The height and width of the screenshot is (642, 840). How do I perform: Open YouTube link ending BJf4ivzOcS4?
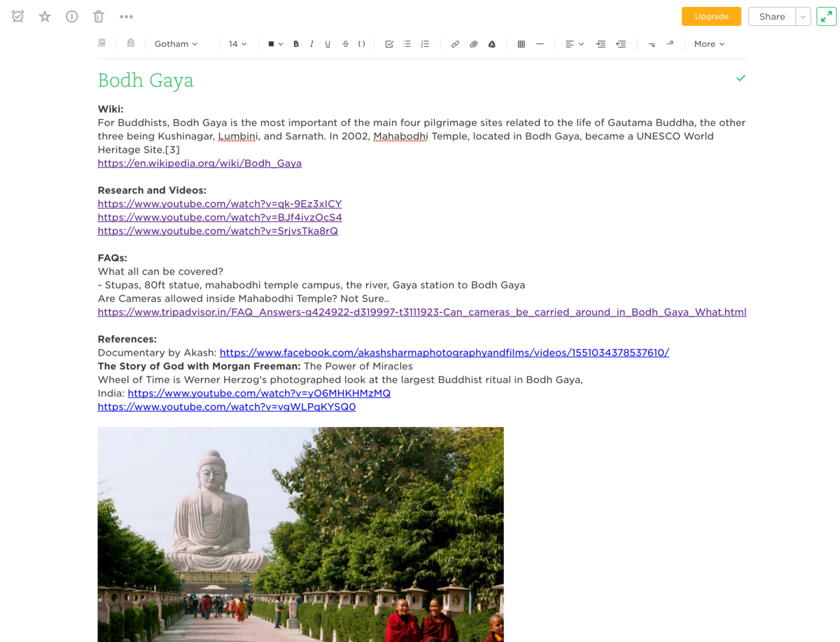pyautogui.click(x=220, y=217)
